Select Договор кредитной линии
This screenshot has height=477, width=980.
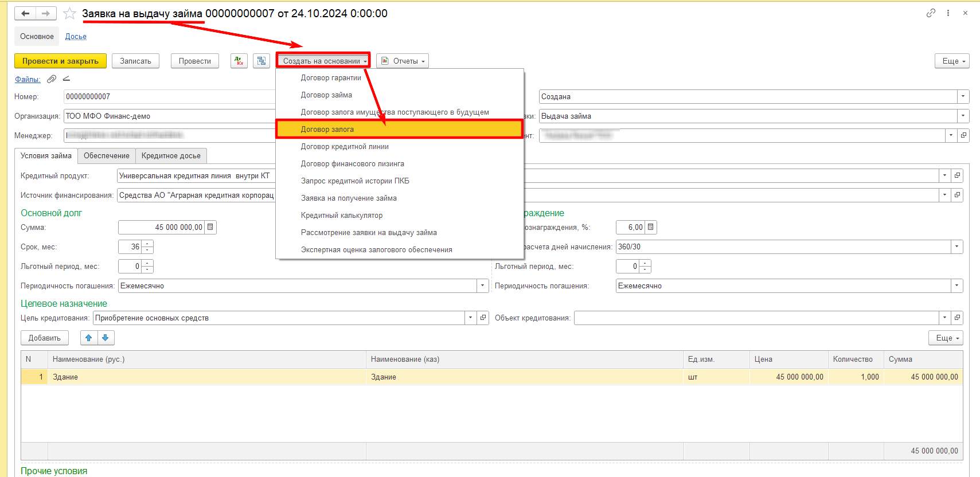click(x=400, y=147)
